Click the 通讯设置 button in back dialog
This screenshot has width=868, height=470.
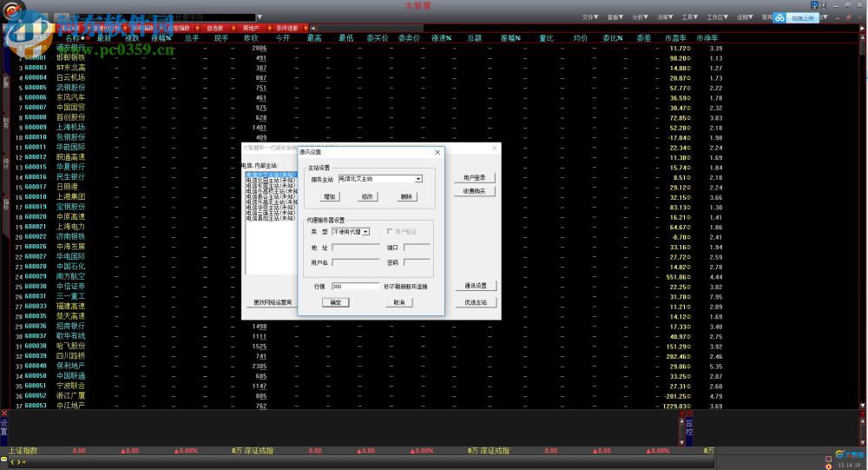476,286
